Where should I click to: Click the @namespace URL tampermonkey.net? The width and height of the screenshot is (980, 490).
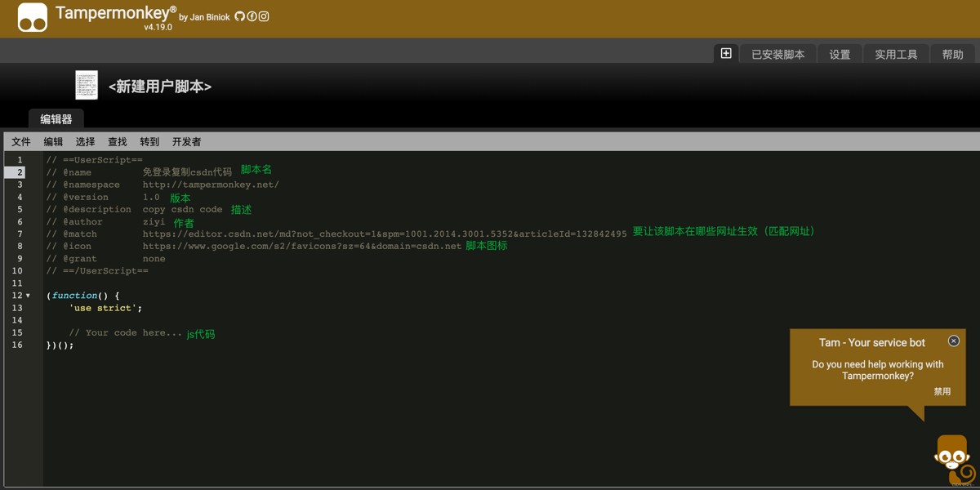211,185
